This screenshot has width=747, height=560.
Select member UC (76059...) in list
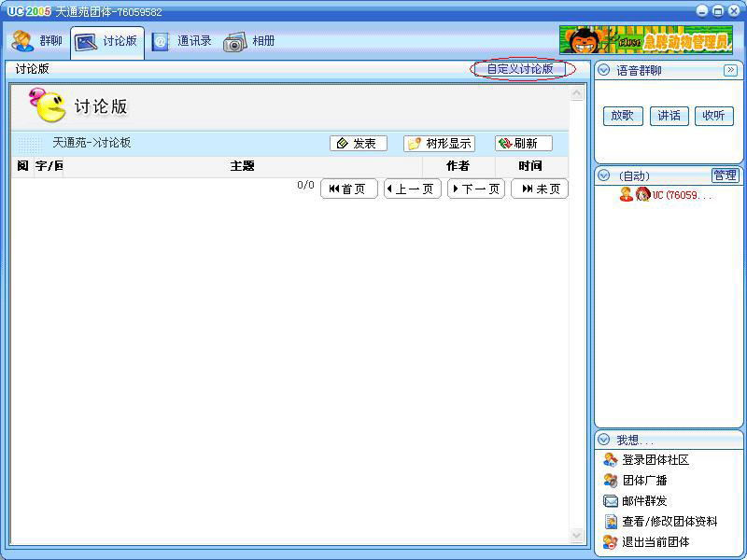coord(666,195)
